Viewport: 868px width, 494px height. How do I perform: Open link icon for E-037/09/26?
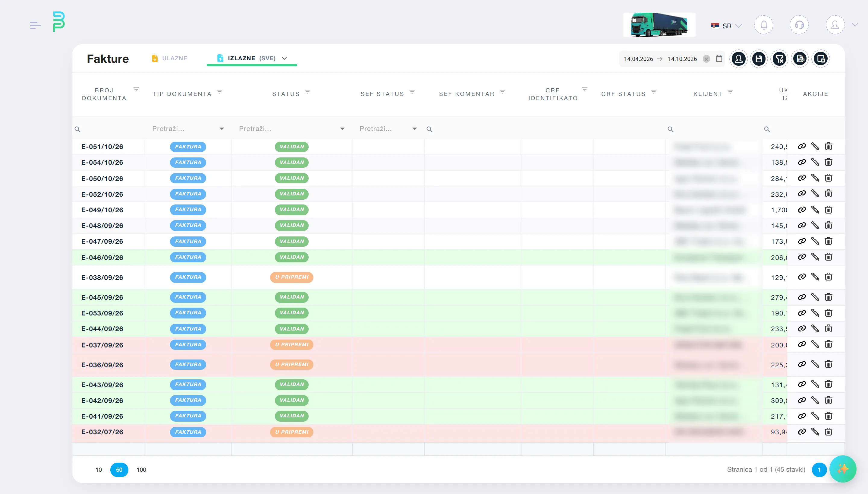pyautogui.click(x=802, y=344)
